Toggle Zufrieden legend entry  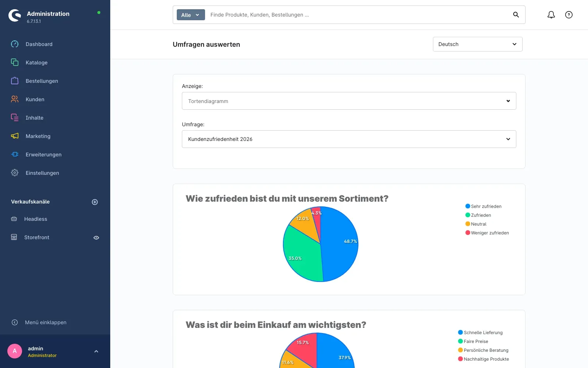click(478, 215)
